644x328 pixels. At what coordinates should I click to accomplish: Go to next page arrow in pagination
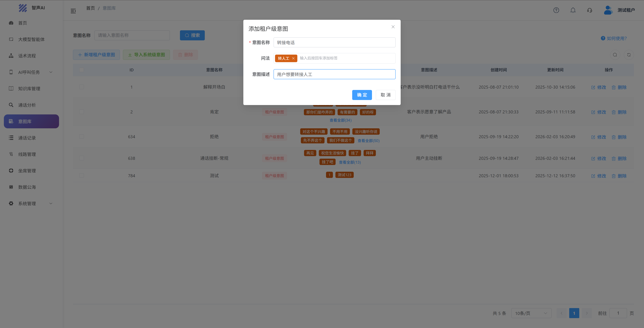point(587,313)
